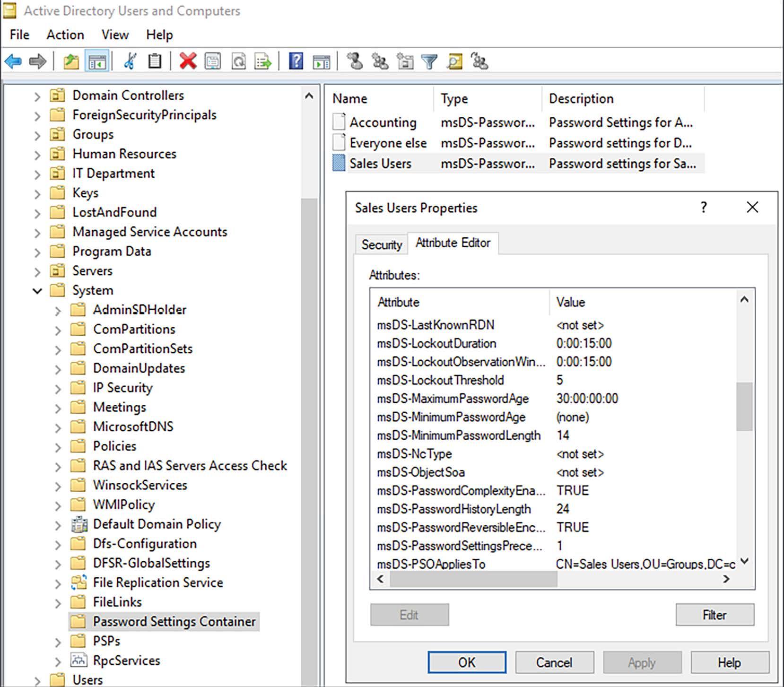Click the attribute list vertical scrollbar thumb

[x=744, y=407]
